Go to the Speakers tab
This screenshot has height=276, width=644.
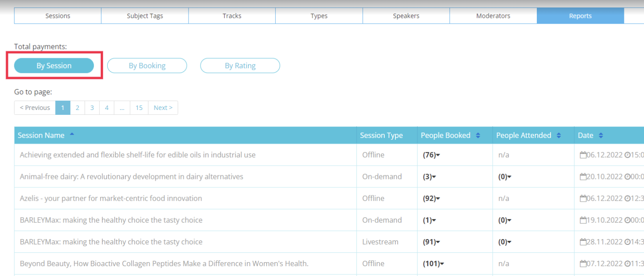pyautogui.click(x=406, y=16)
